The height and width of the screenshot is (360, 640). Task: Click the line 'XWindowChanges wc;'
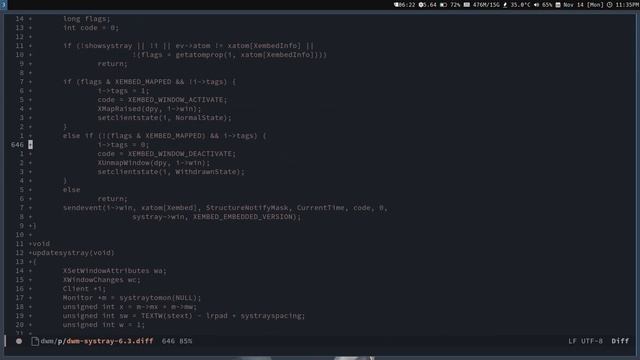coord(102,280)
